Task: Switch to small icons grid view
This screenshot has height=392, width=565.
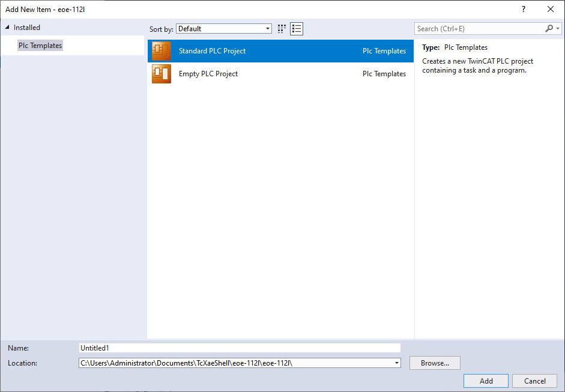Action: [x=282, y=29]
